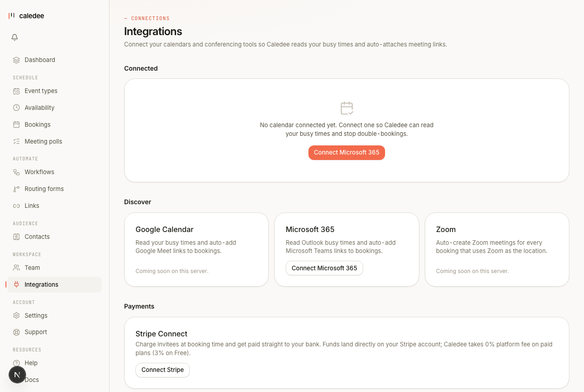Open Docs resource

[x=54, y=380]
